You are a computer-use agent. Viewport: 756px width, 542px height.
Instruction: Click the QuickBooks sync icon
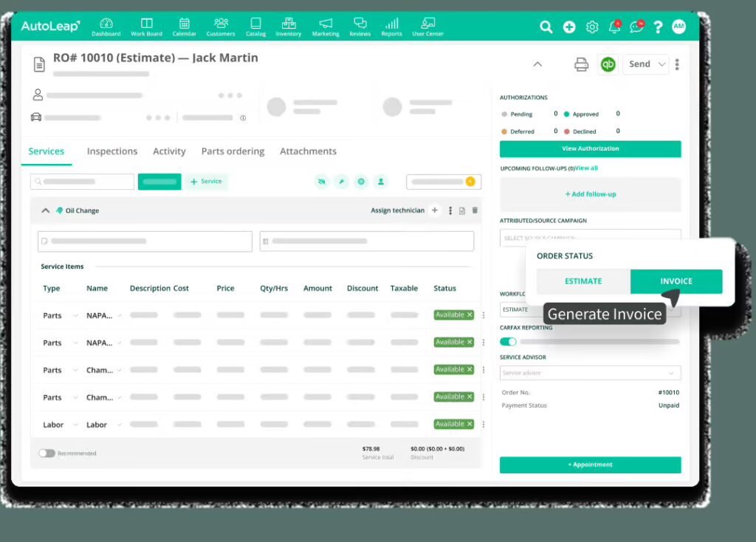608,64
